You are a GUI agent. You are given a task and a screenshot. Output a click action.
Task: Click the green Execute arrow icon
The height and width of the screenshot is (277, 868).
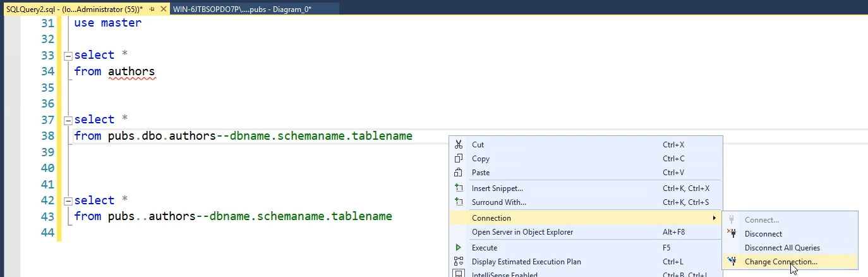coord(459,248)
